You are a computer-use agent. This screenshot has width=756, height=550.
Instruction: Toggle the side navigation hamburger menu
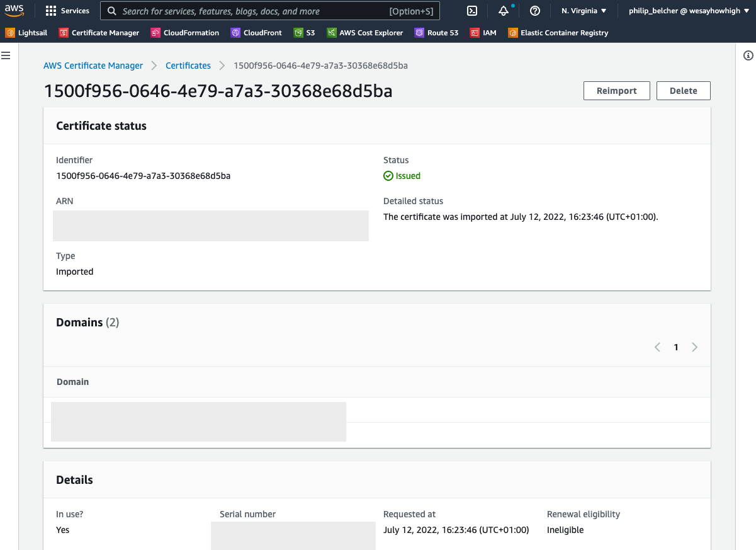point(6,55)
